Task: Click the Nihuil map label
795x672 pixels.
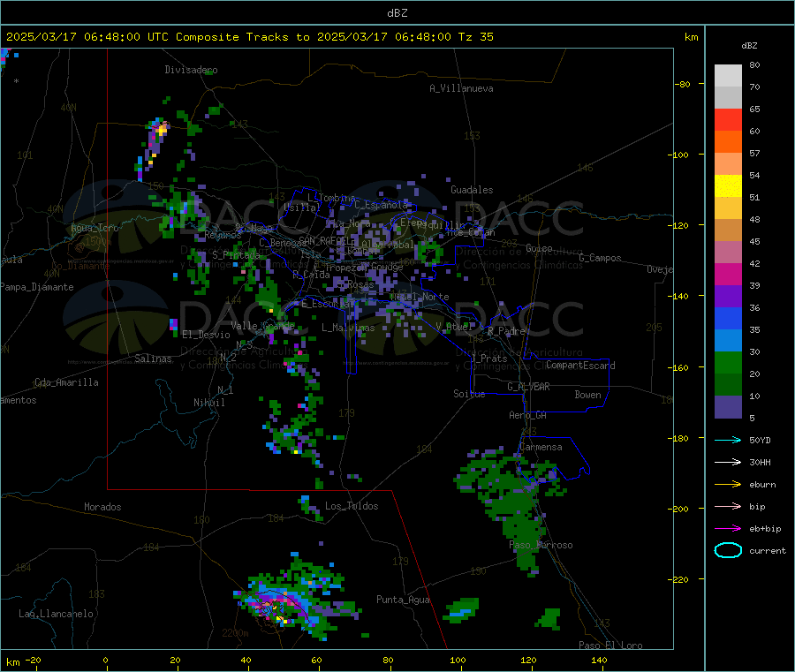Action: click(x=209, y=403)
